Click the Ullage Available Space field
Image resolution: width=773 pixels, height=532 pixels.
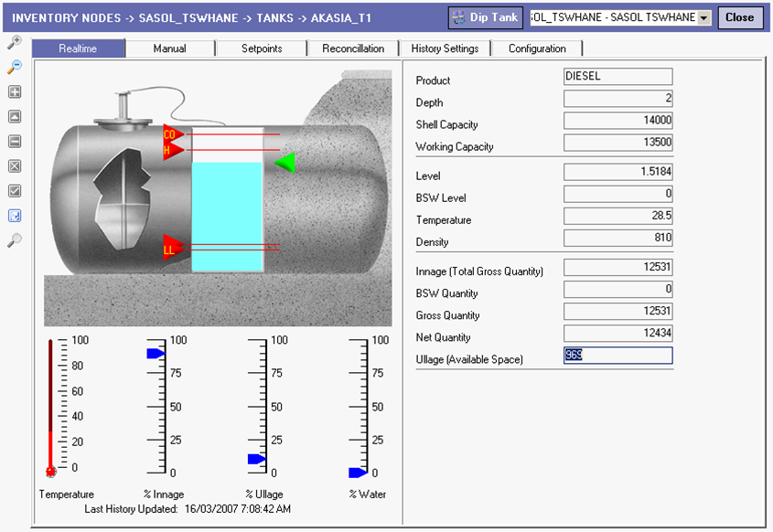point(618,356)
